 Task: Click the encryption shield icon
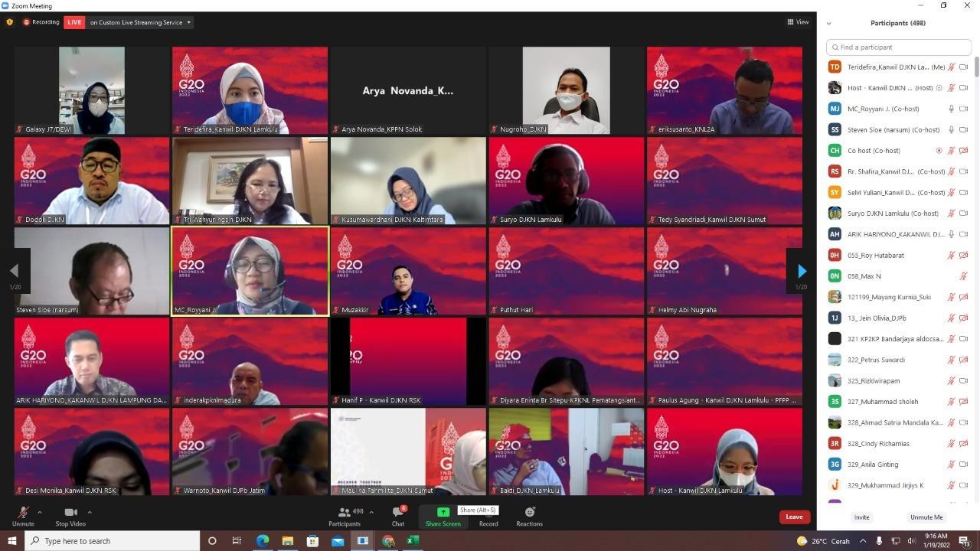9,22
